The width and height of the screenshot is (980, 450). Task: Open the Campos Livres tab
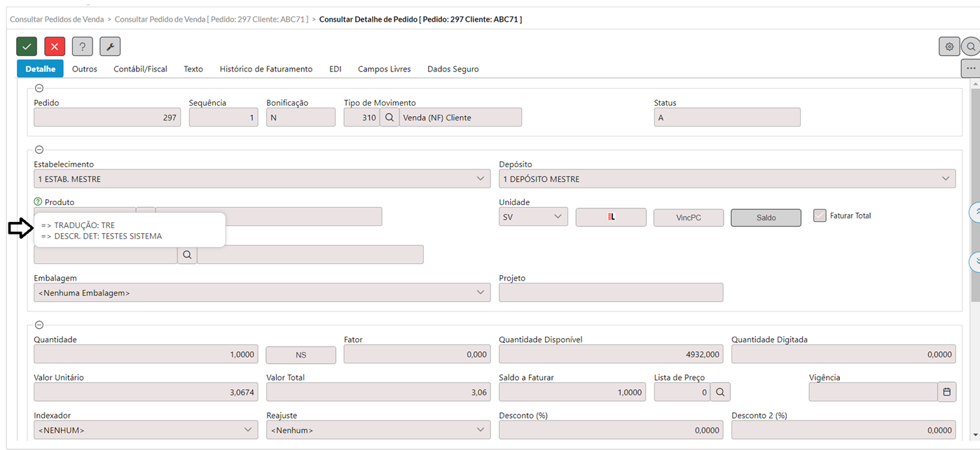(x=384, y=69)
